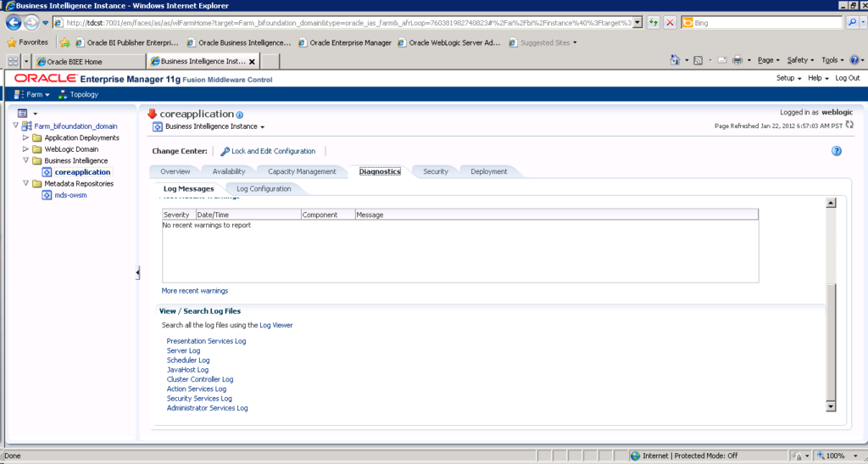Click the scroll down arrow of content pane
868x464 pixels.
[x=831, y=406]
